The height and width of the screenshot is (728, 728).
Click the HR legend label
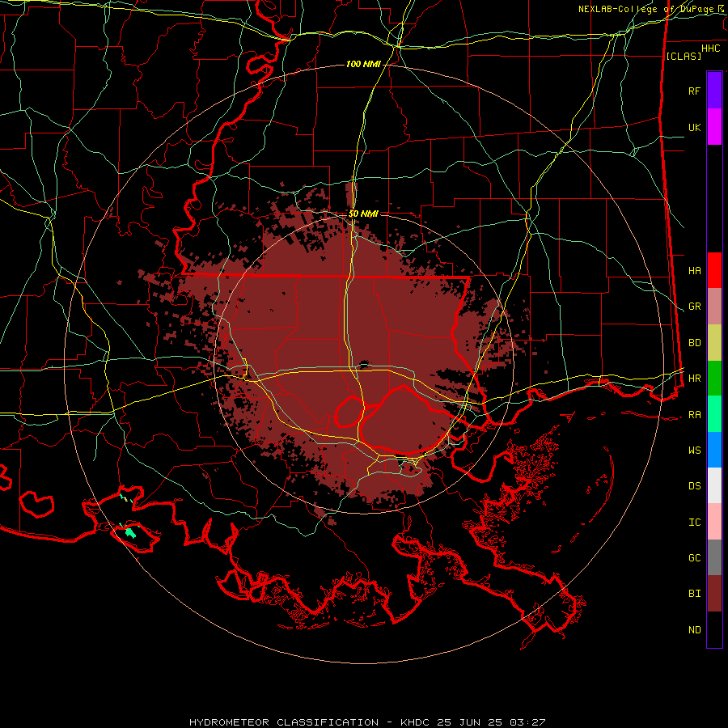[x=694, y=379]
